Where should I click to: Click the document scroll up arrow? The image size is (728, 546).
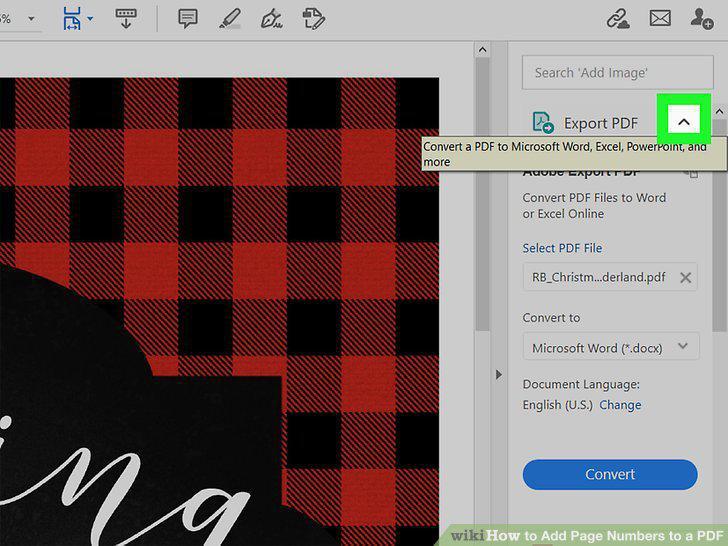pos(482,49)
